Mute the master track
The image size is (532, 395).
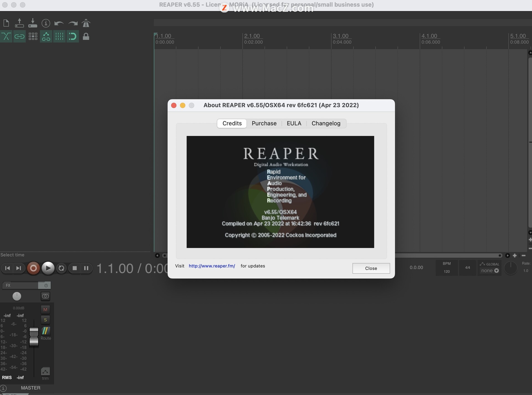[x=45, y=310]
